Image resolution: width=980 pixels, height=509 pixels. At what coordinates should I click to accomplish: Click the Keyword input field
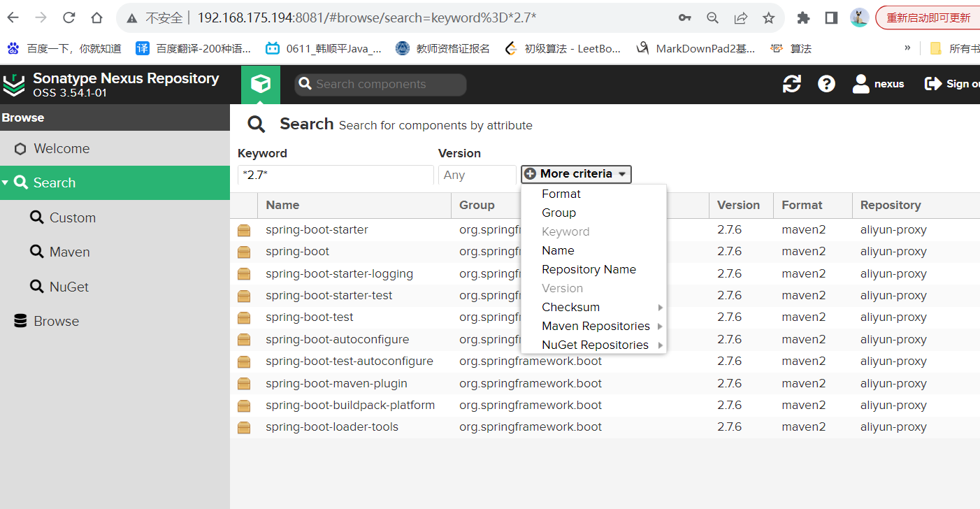336,175
